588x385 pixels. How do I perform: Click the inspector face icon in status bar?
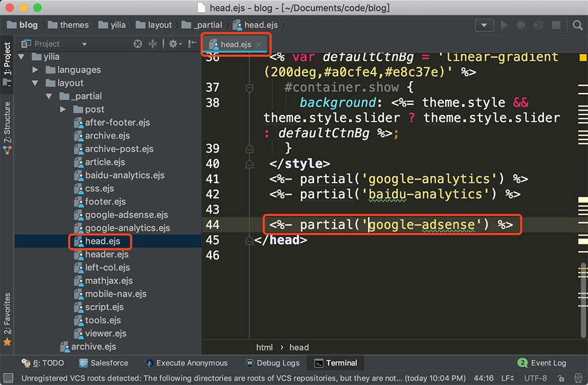point(578,378)
